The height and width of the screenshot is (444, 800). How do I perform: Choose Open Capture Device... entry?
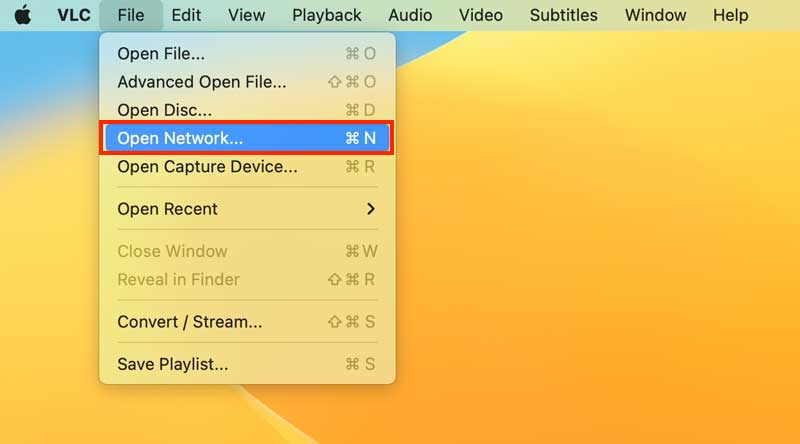(207, 167)
